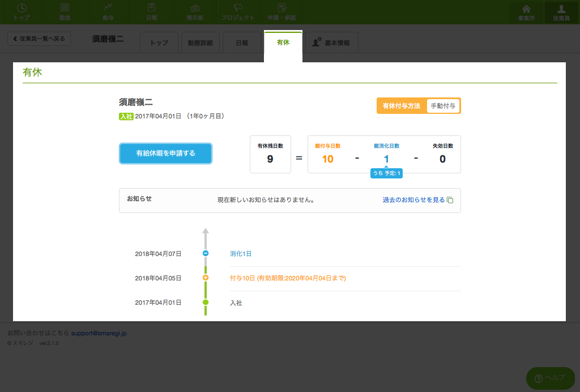
Task: Open the 基本情報 tab
Action: 332,42
